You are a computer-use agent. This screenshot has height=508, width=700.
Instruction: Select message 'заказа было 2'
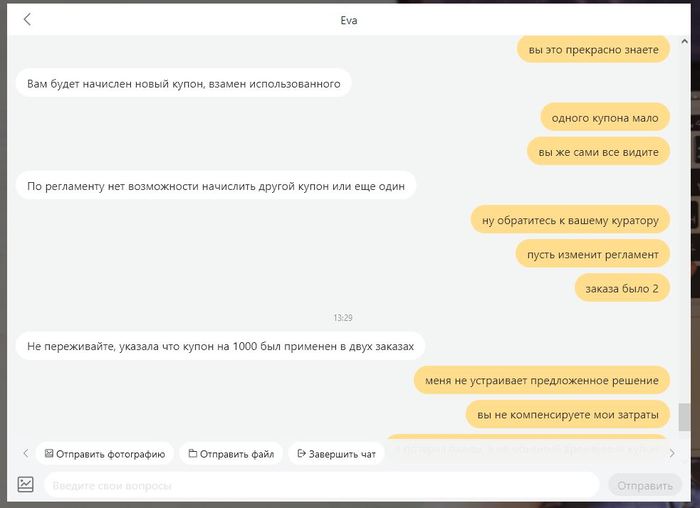point(622,289)
